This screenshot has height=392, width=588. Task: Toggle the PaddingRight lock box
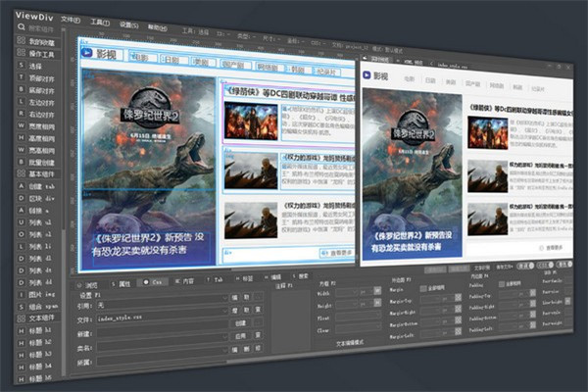coord(532,304)
